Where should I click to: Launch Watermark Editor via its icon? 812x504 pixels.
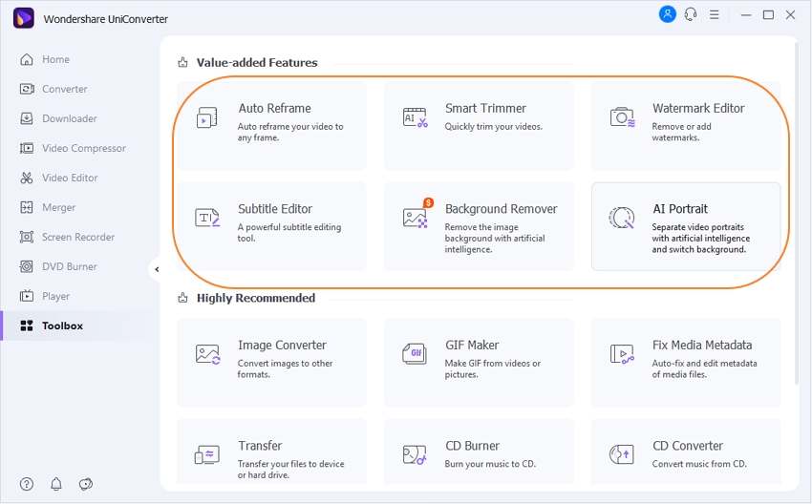tap(622, 117)
